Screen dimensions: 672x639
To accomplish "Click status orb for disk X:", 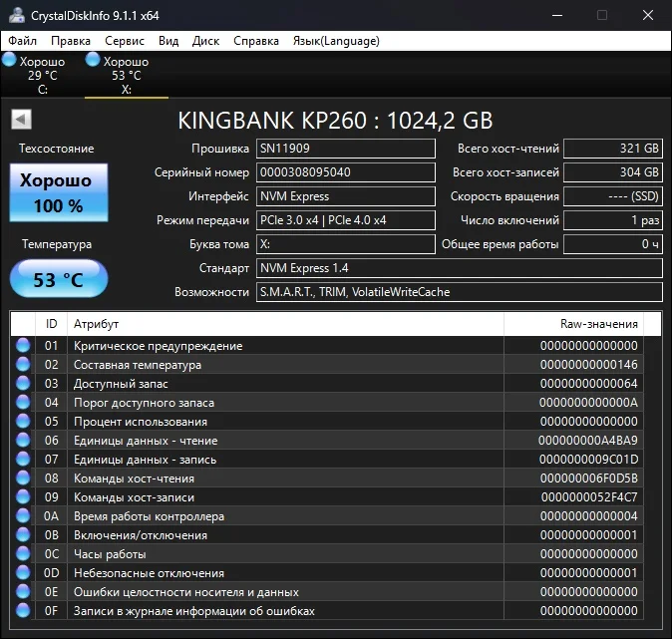I will (x=94, y=61).
